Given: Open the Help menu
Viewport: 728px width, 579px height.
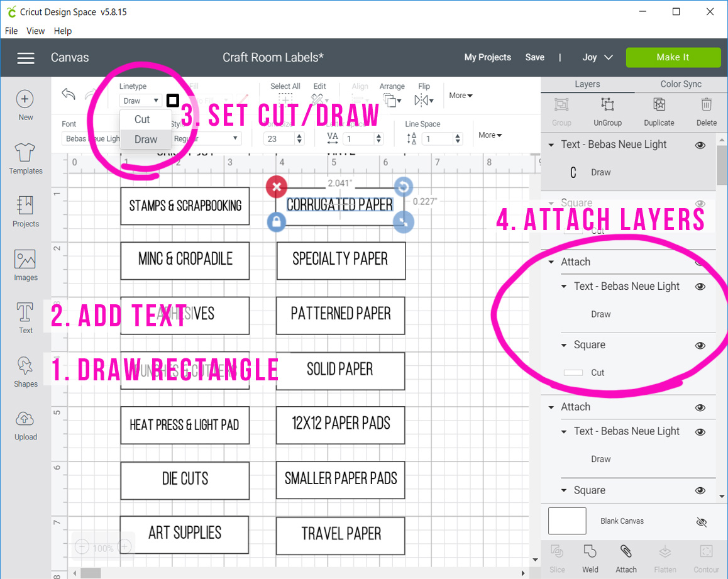Looking at the screenshot, I should click(x=63, y=31).
